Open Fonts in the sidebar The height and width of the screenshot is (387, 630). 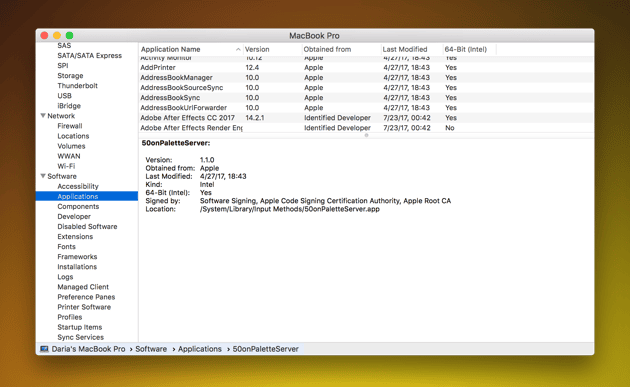click(x=66, y=246)
